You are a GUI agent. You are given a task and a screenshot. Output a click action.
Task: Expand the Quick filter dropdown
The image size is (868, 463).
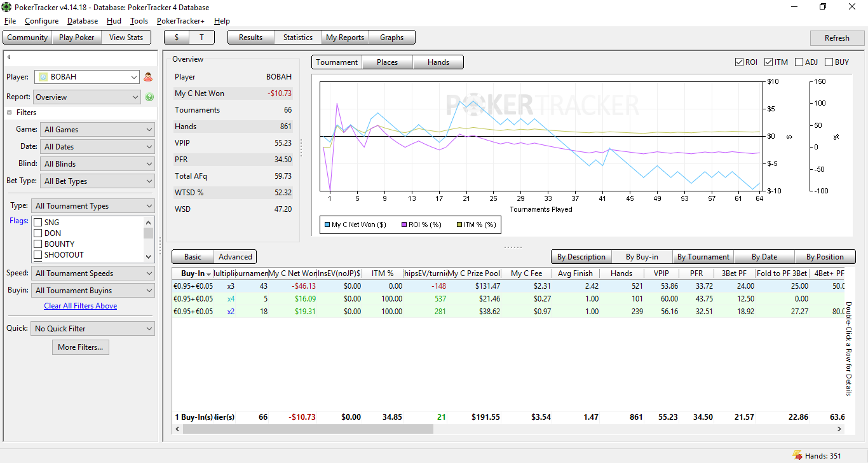tap(93, 329)
